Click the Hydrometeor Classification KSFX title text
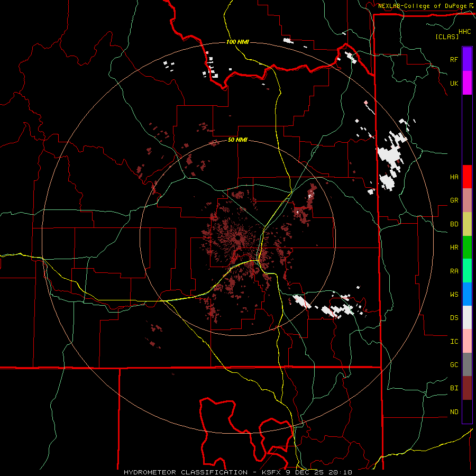 click(x=237, y=472)
